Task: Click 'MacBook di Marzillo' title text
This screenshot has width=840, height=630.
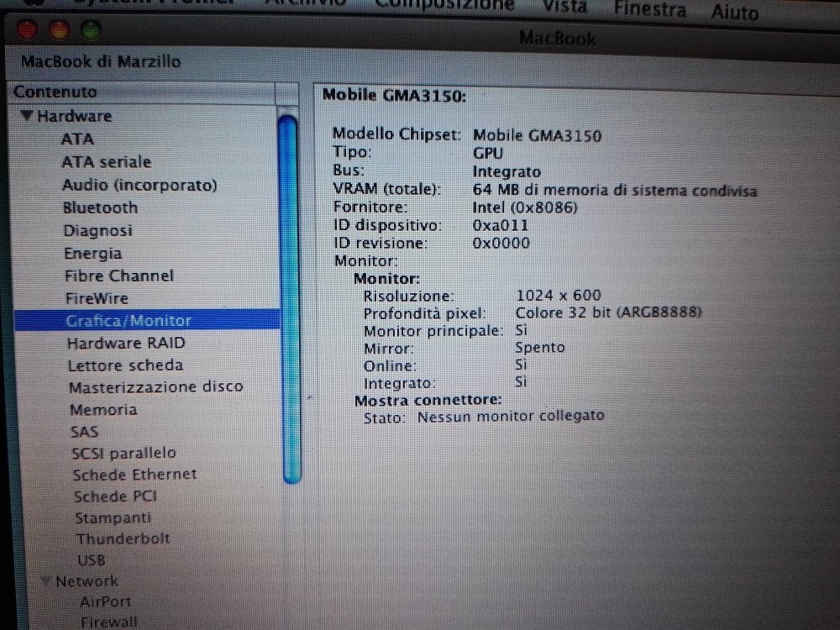Action: point(101,61)
